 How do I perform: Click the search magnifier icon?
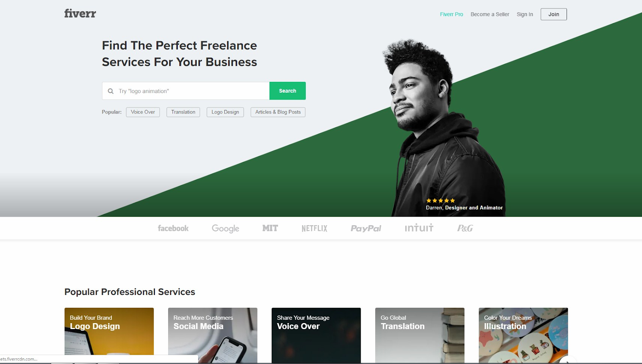(x=111, y=91)
